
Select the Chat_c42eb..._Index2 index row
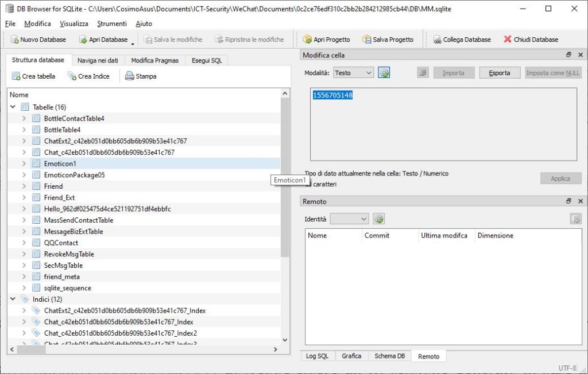[121, 333]
